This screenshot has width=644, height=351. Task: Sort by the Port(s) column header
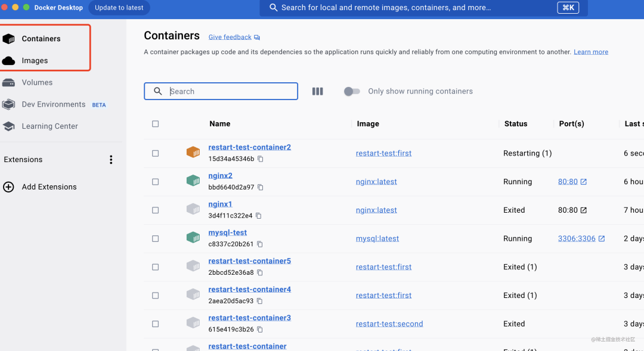point(571,123)
